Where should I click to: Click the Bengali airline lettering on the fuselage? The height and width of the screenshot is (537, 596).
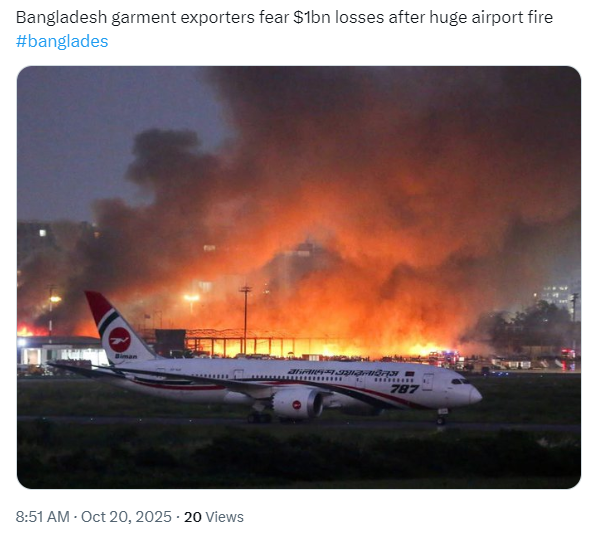pyautogui.click(x=343, y=372)
